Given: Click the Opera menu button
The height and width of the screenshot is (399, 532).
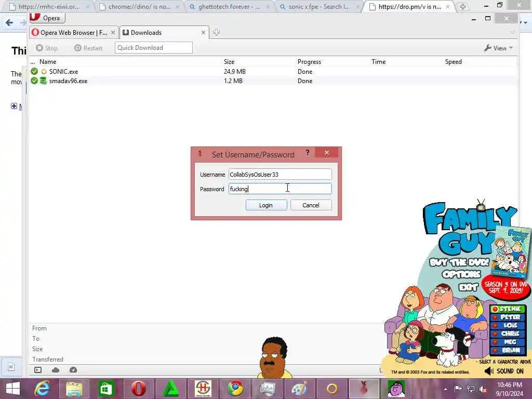Looking at the screenshot, I should pyautogui.click(x=47, y=18).
